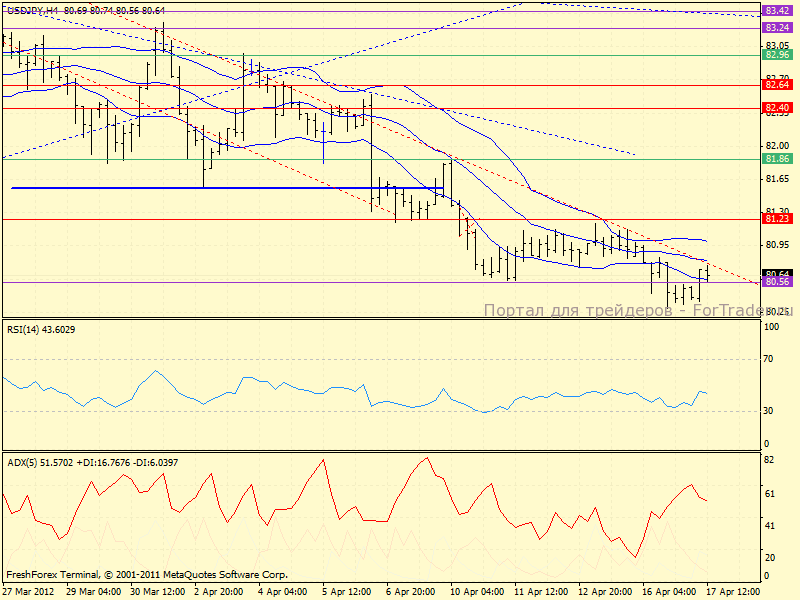Click the 4 Apr 04:00 time label
This screenshot has width=800, height=600.
point(285,592)
